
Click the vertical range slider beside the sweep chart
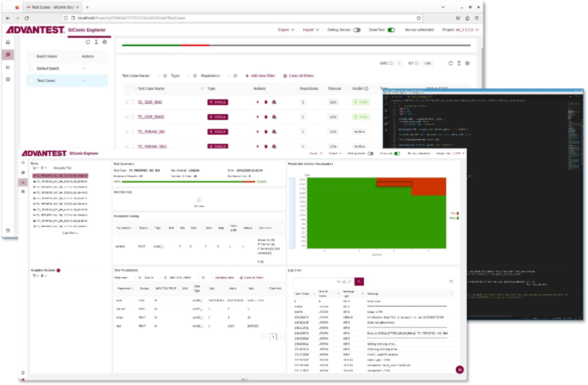[x=292, y=213]
